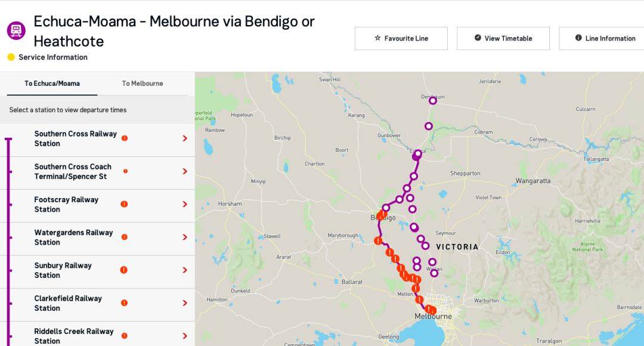Add line with Favourite Line button
Screen dimensions: 644x346
(401, 39)
